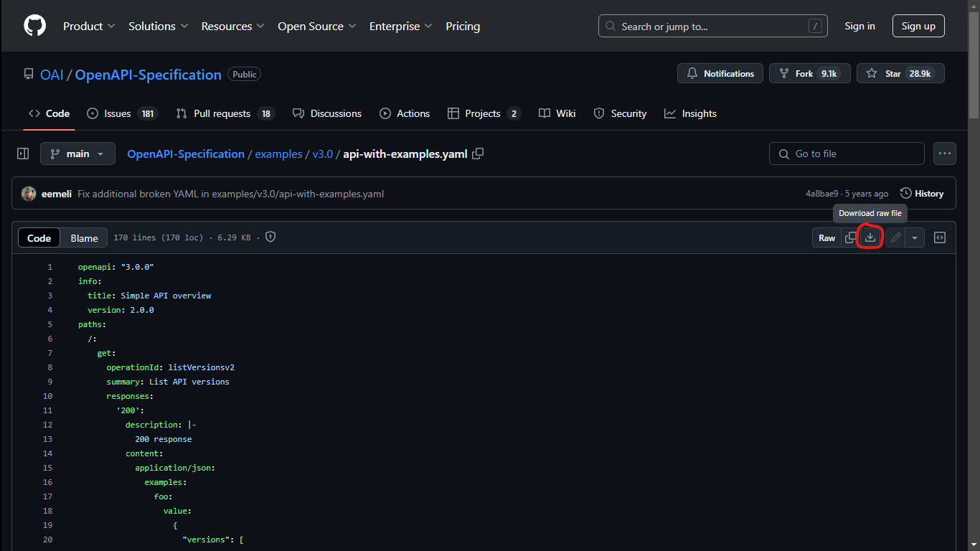980x551 pixels.
Task: View the file History
Action: pos(922,194)
